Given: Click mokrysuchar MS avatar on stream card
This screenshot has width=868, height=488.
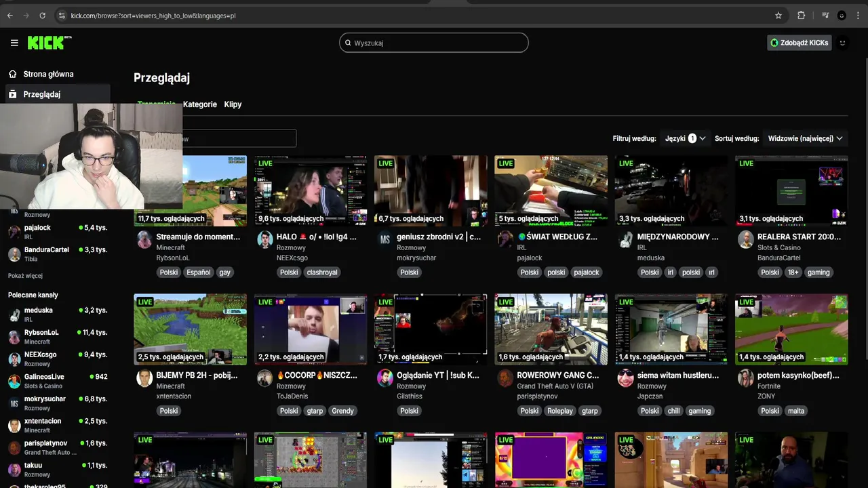Looking at the screenshot, I should point(384,240).
